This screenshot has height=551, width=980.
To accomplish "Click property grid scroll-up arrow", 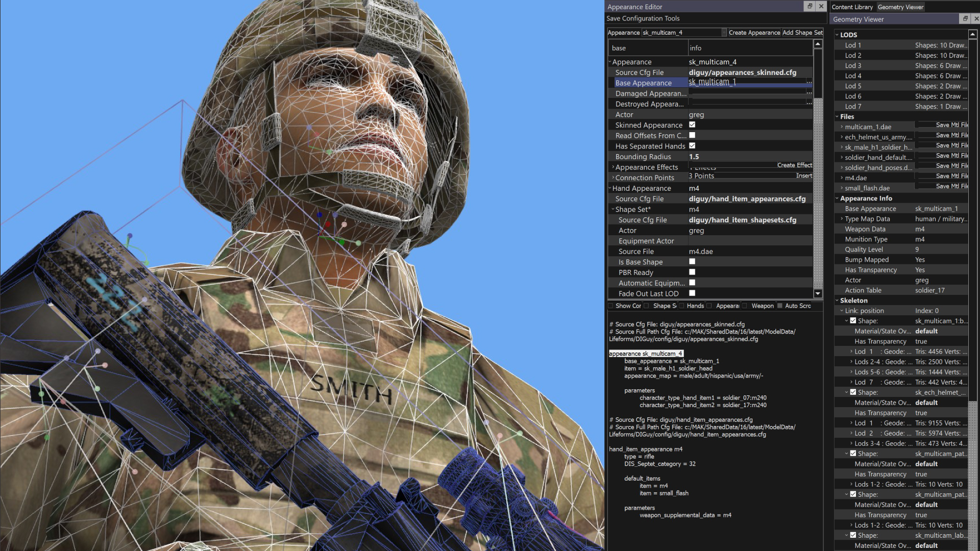I will [818, 44].
